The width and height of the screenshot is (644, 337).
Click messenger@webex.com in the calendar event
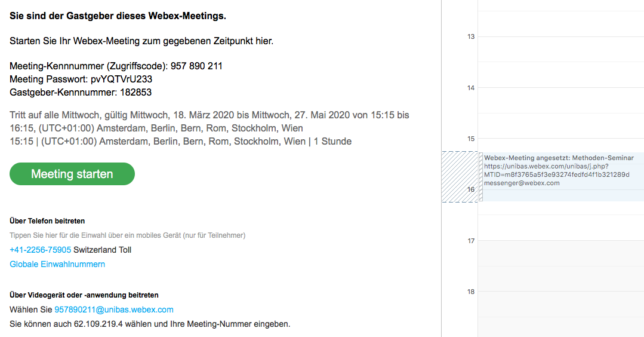pos(522,183)
